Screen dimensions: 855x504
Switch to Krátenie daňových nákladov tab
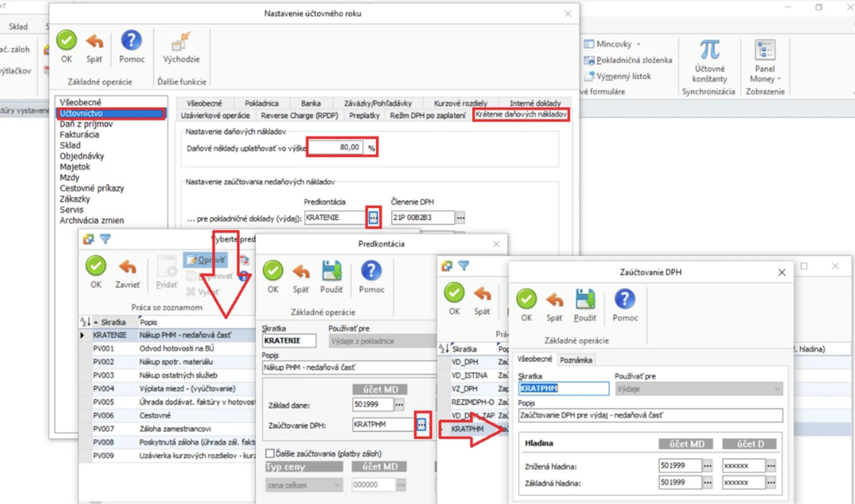tap(521, 114)
